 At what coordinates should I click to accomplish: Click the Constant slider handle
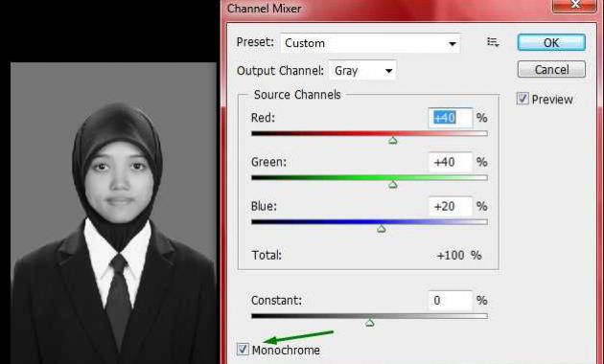click(x=369, y=323)
